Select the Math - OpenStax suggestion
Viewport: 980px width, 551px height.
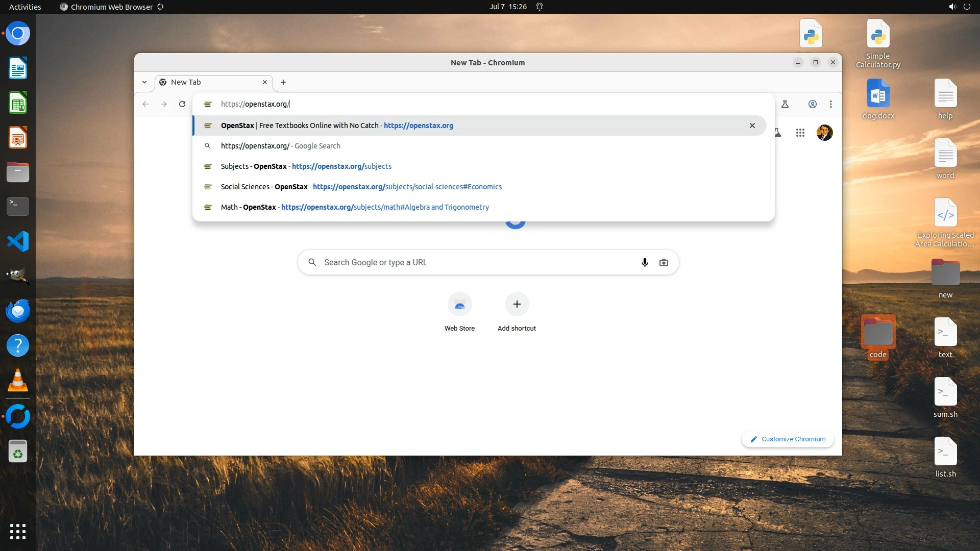[355, 207]
